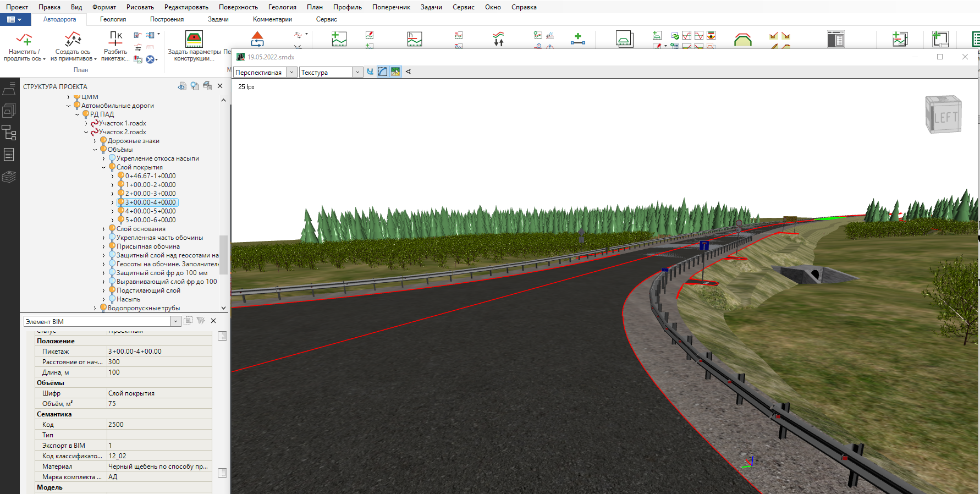Open the 'Перспективная' projection dropdown
Image resolution: width=980 pixels, height=494 pixels.
point(291,72)
